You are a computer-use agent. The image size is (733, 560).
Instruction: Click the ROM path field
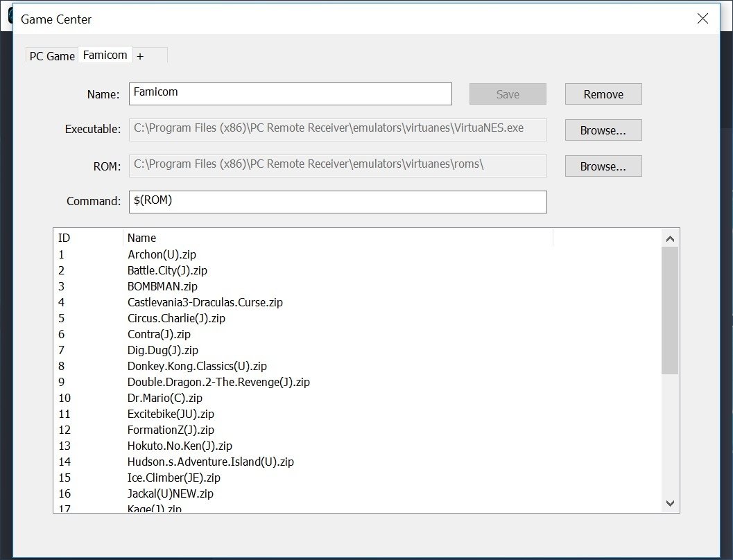pos(338,166)
